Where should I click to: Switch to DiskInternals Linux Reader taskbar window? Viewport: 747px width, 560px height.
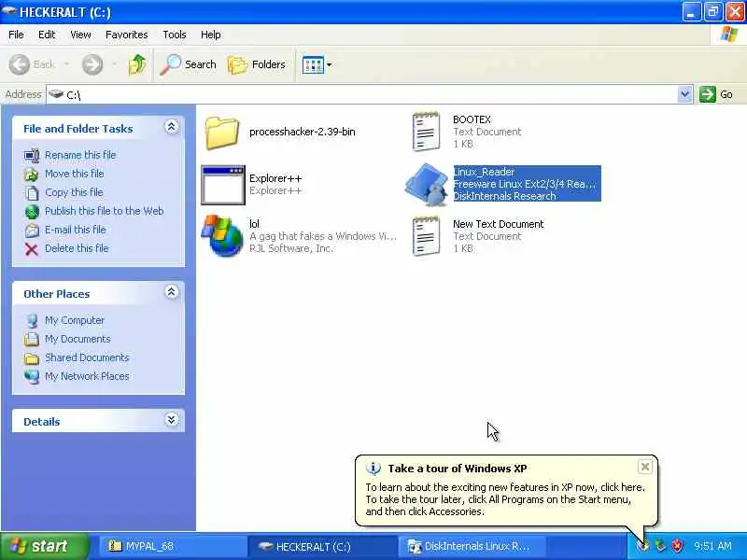pos(472,546)
